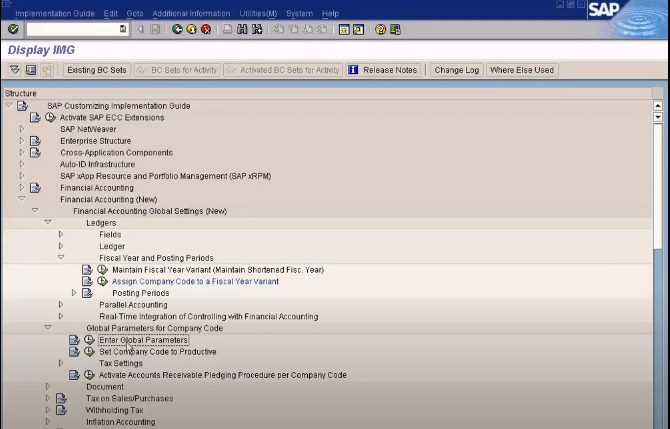The width and height of the screenshot is (670, 429).
Task: Collapse the Ledgers node
Action: [x=48, y=222]
